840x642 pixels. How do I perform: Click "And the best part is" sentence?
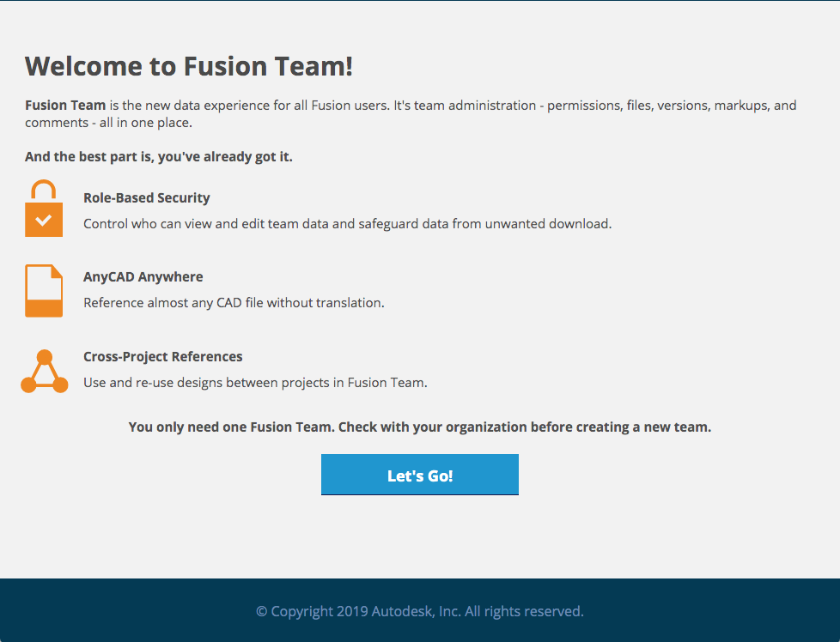coord(159,157)
